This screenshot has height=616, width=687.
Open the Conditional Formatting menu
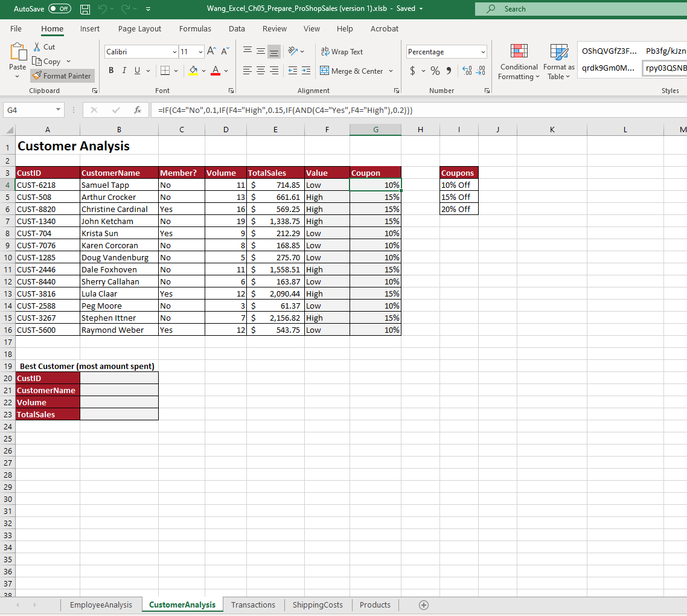pyautogui.click(x=519, y=62)
